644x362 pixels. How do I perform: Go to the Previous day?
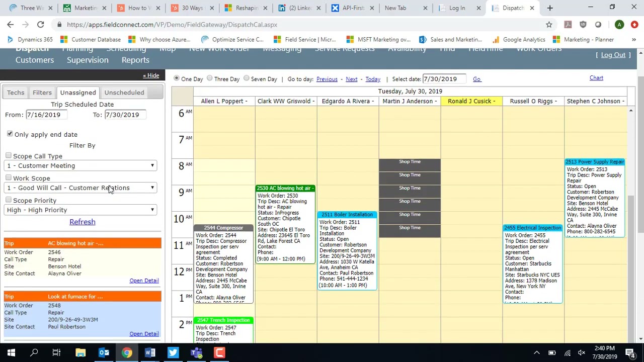coord(327,79)
